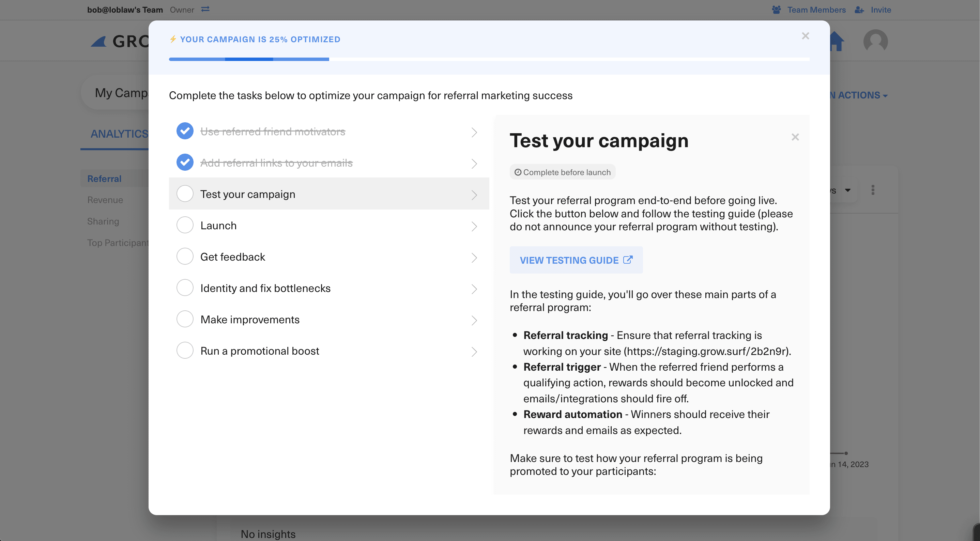Uncheck the Use referred friend motivators task
The image size is (980, 541).
185,131
